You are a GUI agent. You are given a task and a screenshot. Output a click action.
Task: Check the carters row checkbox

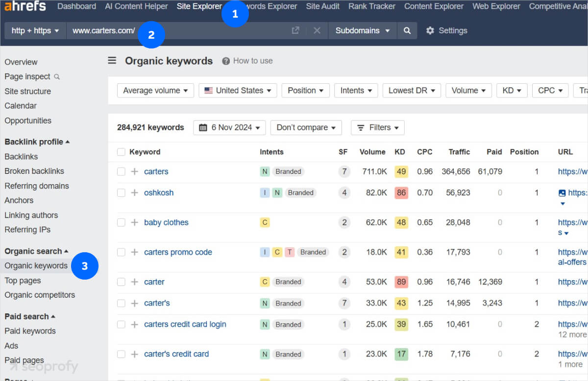121,171
